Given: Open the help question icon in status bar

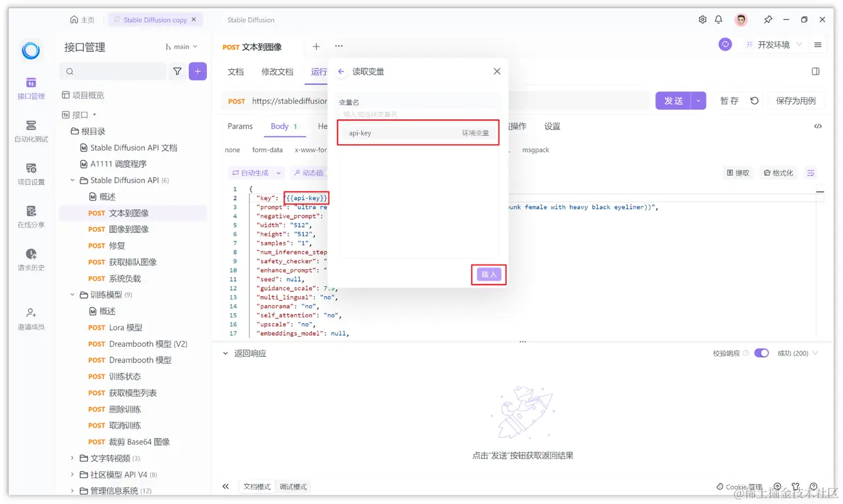Looking at the screenshot, I should coord(813,486).
